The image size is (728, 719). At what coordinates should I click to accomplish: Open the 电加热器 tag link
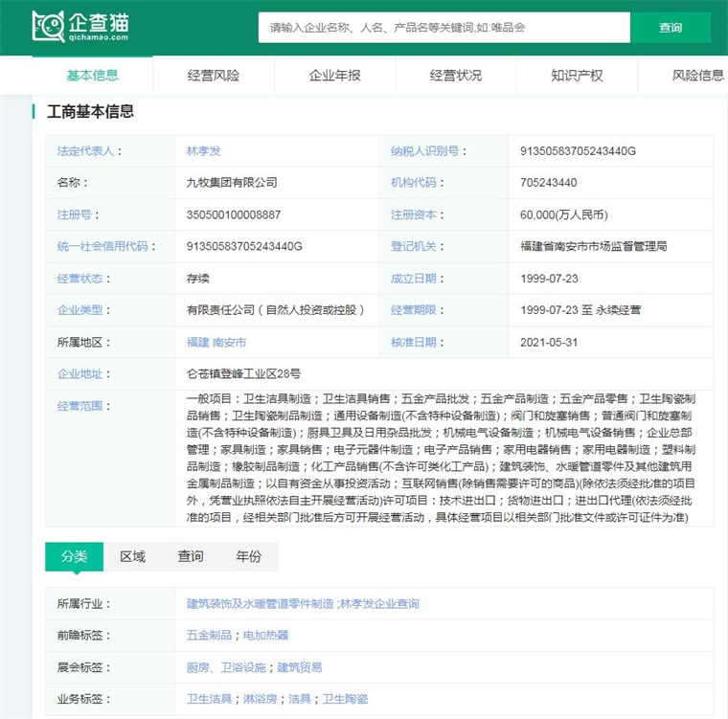tap(265, 636)
